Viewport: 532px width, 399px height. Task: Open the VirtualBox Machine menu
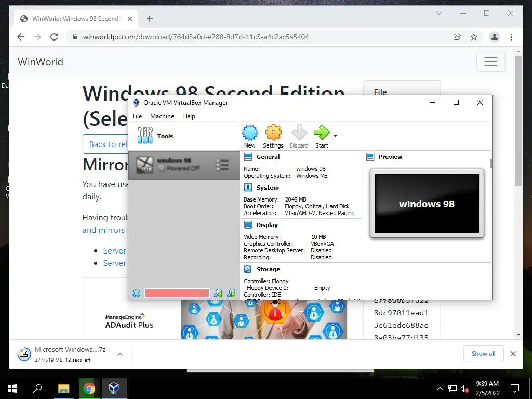[x=162, y=116]
